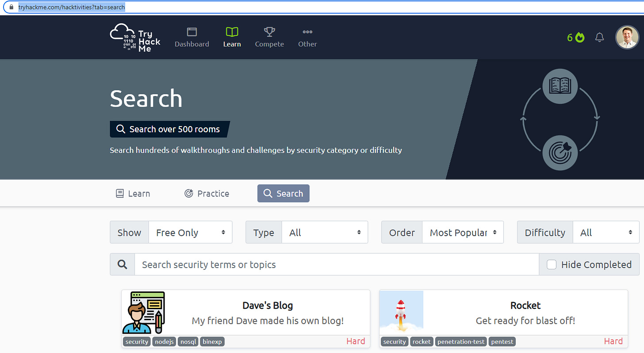Open the Show dropdown set to Free Only
The height and width of the screenshot is (353, 644).
[191, 233]
